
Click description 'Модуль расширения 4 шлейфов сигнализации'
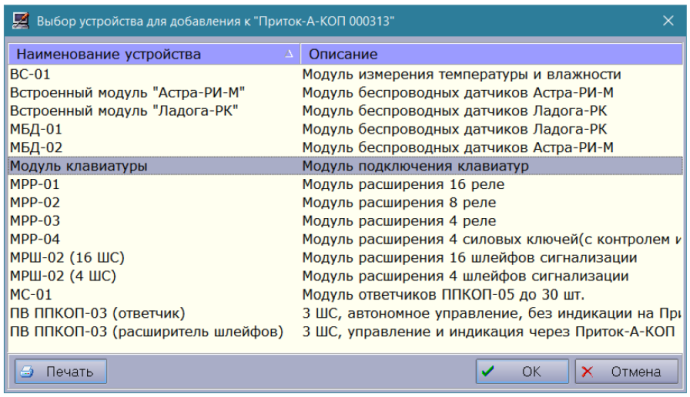click(466, 276)
